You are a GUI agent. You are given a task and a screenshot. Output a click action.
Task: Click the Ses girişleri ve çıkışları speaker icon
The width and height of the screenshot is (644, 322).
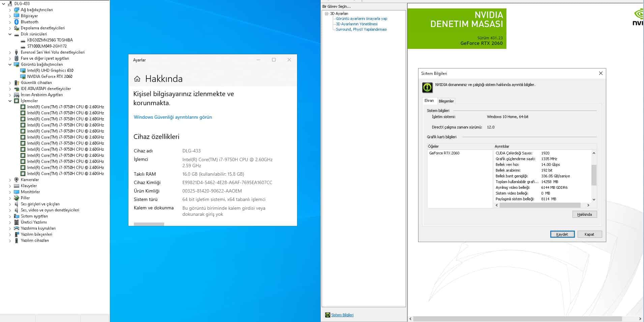click(x=17, y=204)
